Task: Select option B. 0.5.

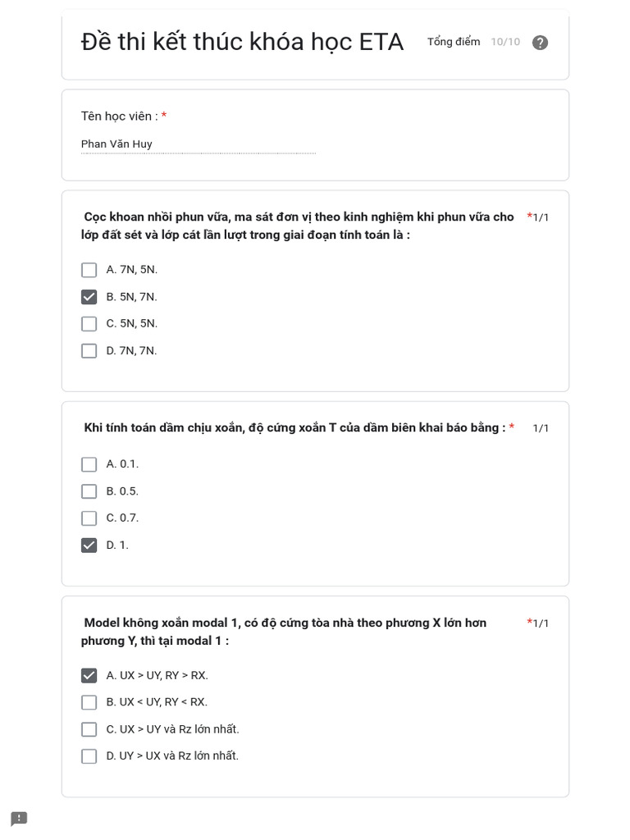Action: (89, 491)
